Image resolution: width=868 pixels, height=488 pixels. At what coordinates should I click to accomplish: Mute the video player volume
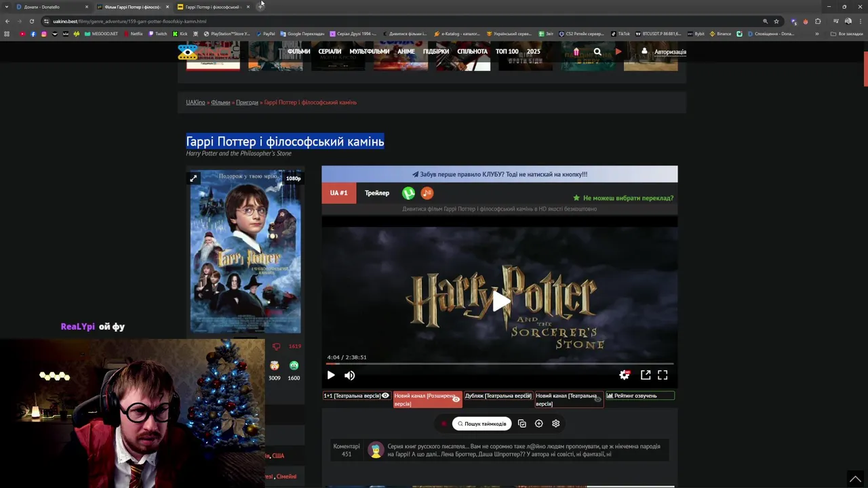tap(350, 375)
